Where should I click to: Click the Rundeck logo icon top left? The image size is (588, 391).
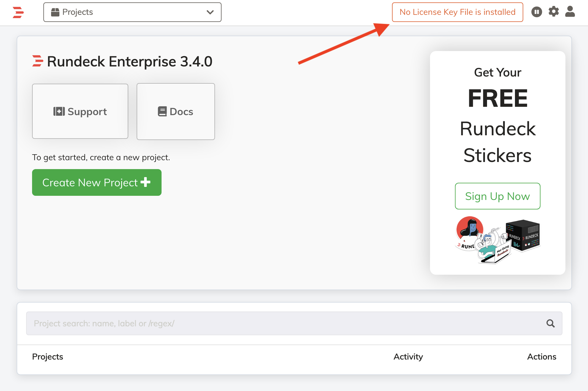point(18,12)
